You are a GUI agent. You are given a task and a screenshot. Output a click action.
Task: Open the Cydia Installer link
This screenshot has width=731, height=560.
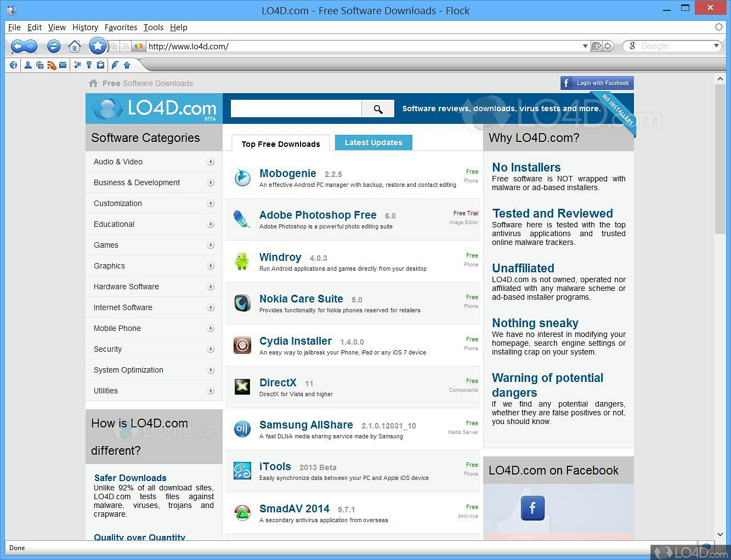(x=296, y=341)
